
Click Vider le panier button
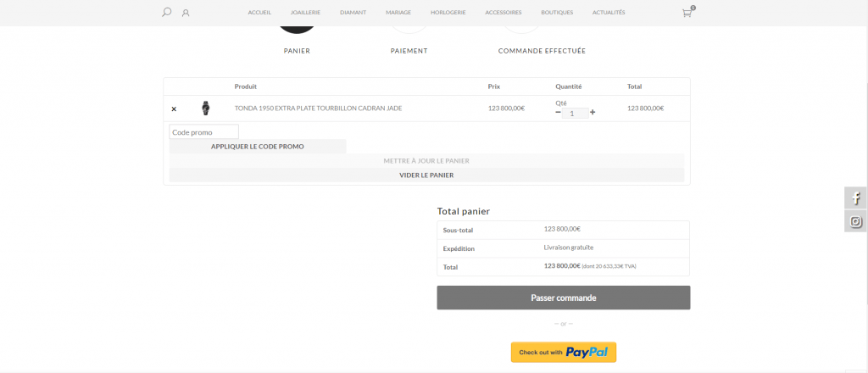coord(426,175)
